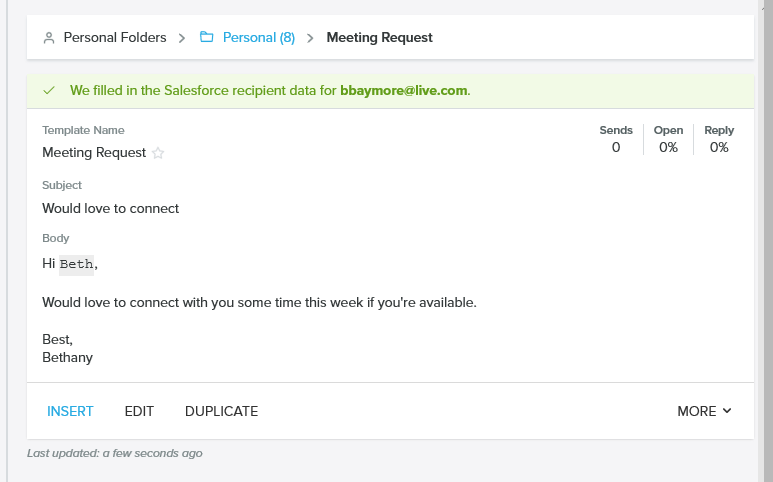Insert the template with the INSERT button
The image size is (773, 482).
70,411
